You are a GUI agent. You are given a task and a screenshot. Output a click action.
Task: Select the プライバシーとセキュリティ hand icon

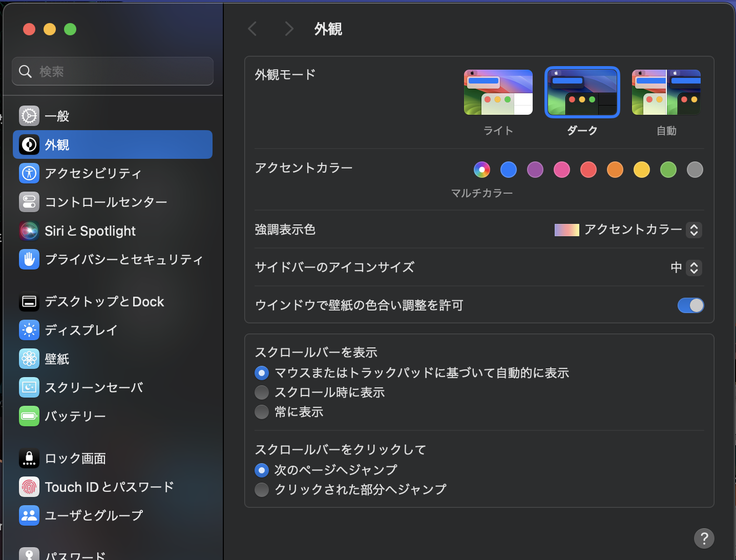click(x=29, y=259)
